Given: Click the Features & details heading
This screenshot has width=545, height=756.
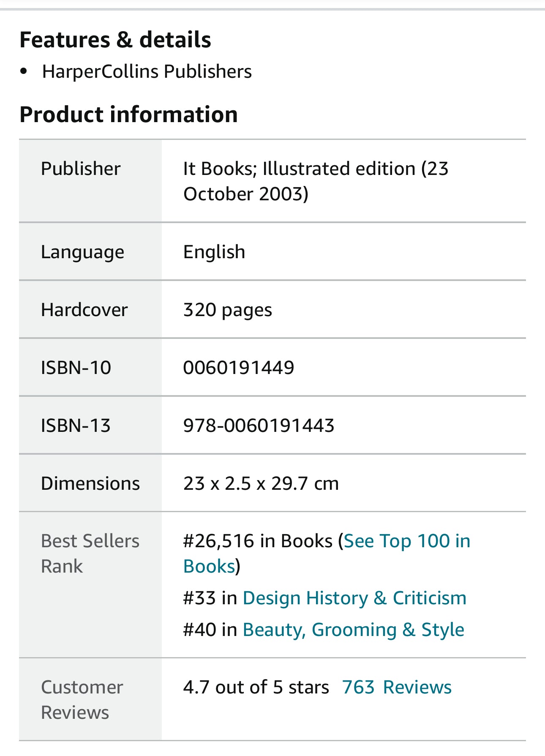Looking at the screenshot, I should (115, 40).
